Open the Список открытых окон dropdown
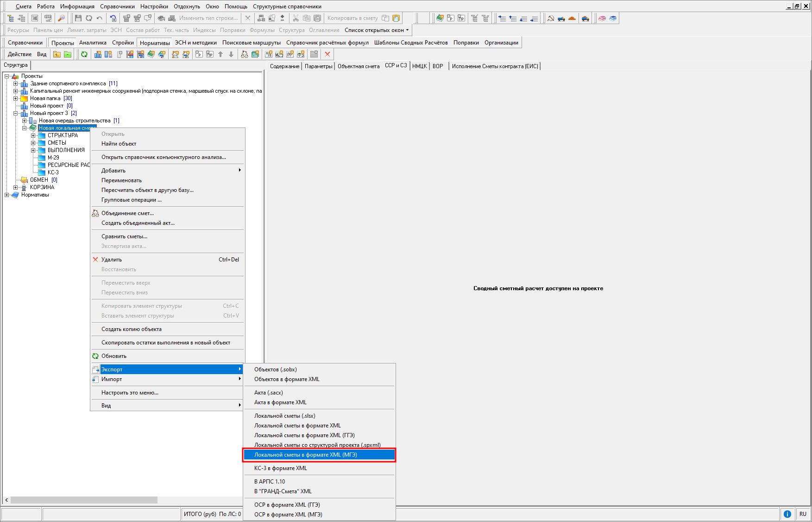Viewport: 812px width, 522px height. [x=377, y=30]
